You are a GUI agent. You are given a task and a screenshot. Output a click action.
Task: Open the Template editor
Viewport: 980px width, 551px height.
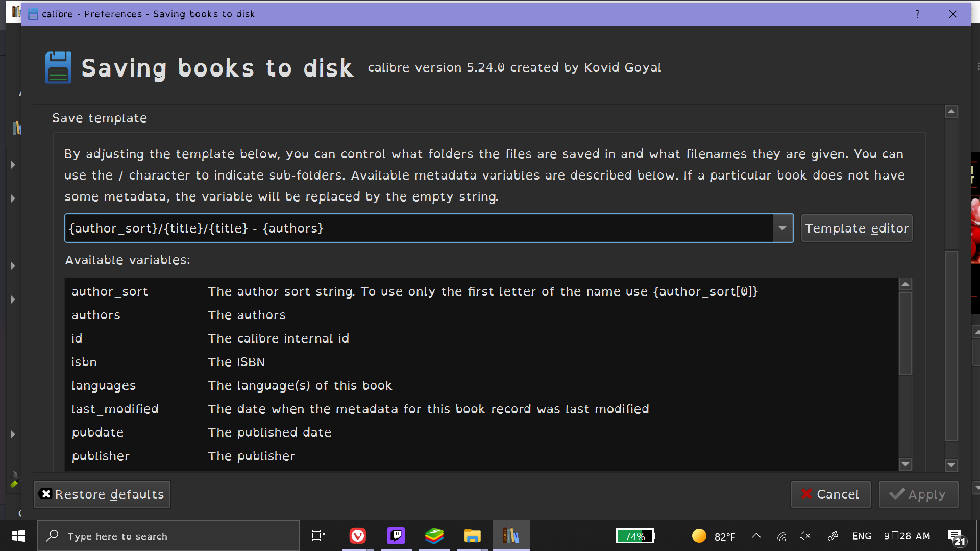coord(856,228)
